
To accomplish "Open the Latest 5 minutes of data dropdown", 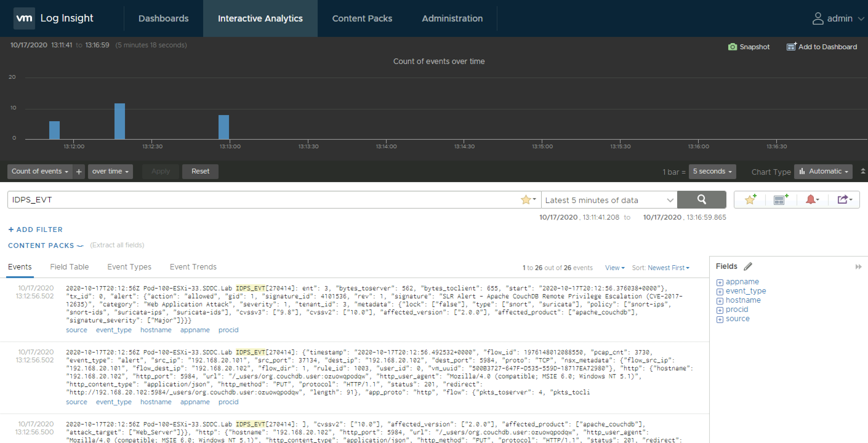I will point(609,200).
